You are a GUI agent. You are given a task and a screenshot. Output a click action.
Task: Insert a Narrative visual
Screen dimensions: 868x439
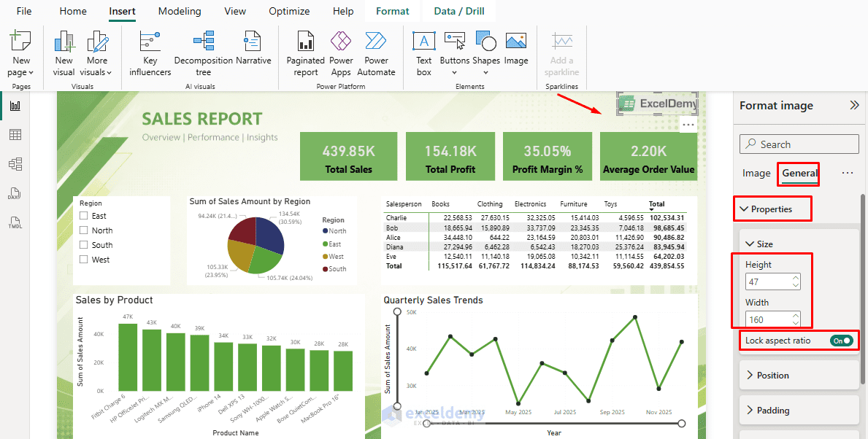tap(253, 48)
